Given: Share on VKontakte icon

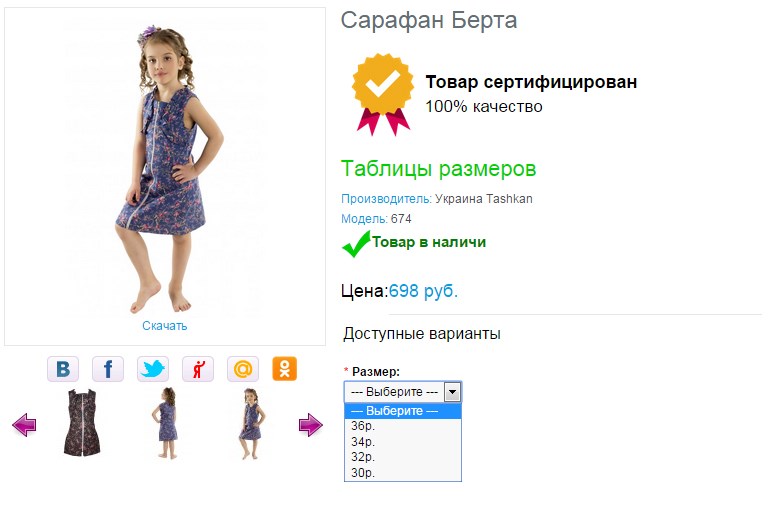Looking at the screenshot, I should (x=63, y=369).
